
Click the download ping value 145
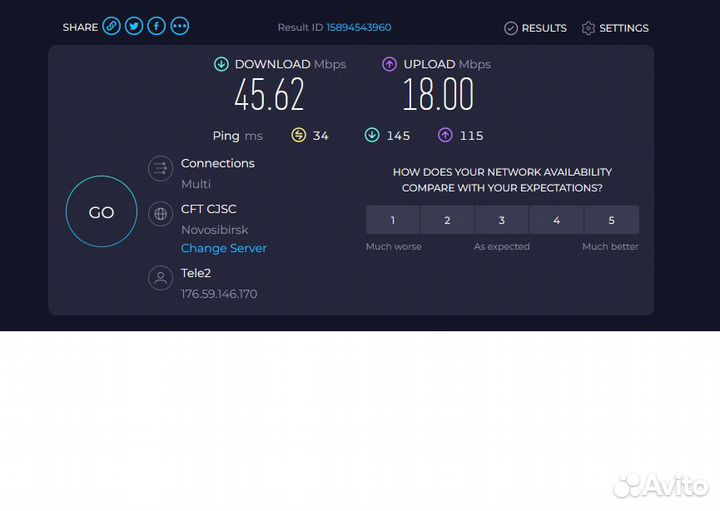point(398,136)
